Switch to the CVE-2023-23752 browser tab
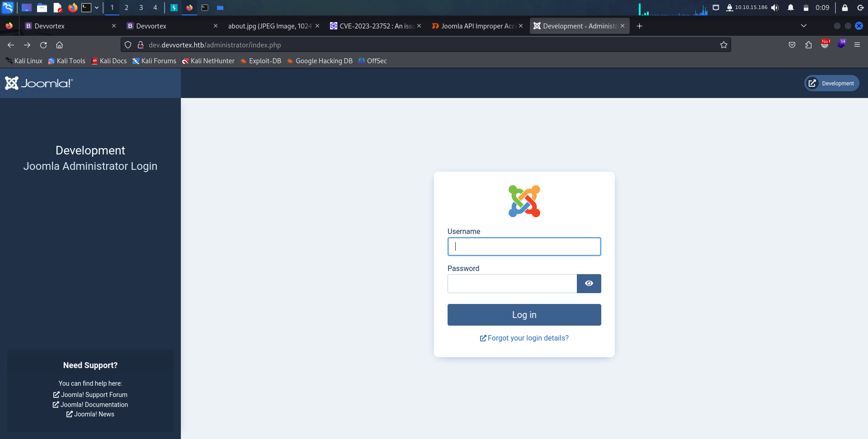This screenshot has height=439, width=868. tap(375, 26)
